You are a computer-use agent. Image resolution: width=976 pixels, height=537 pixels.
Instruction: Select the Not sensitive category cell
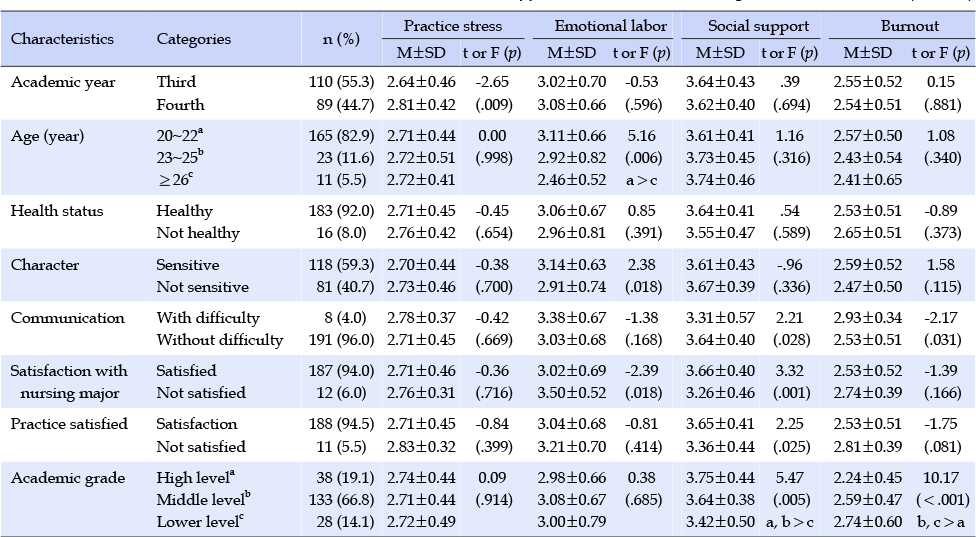point(202,287)
